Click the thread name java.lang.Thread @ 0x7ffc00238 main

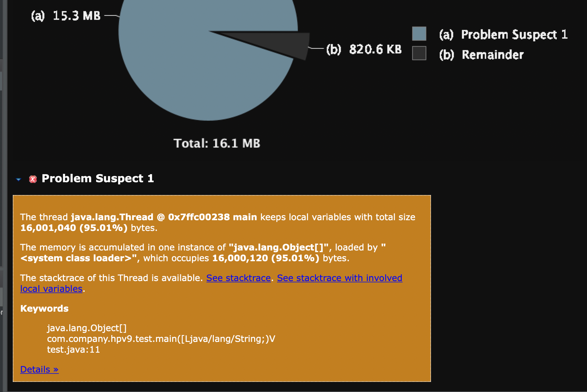pyautogui.click(x=164, y=217)
